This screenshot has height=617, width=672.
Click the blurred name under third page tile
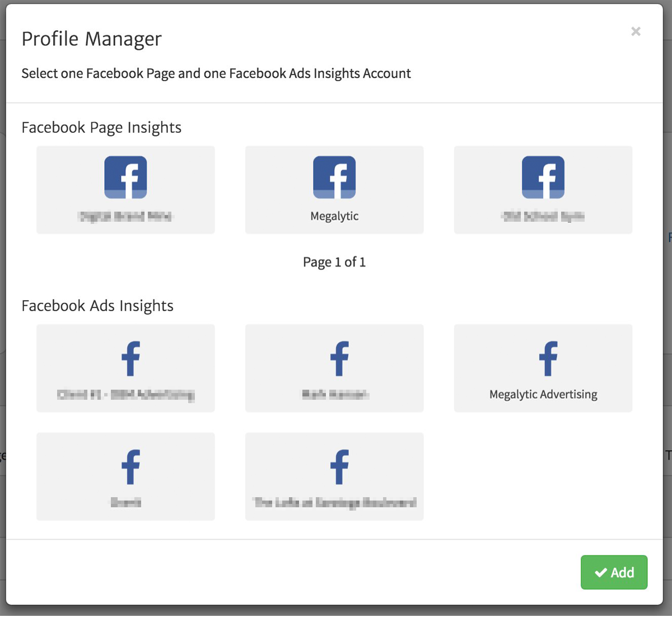pyautogui.click(x=543, y=216)
